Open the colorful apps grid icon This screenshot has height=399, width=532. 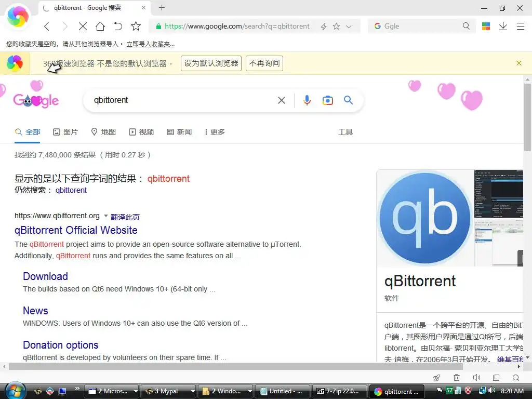coord(486,26)
